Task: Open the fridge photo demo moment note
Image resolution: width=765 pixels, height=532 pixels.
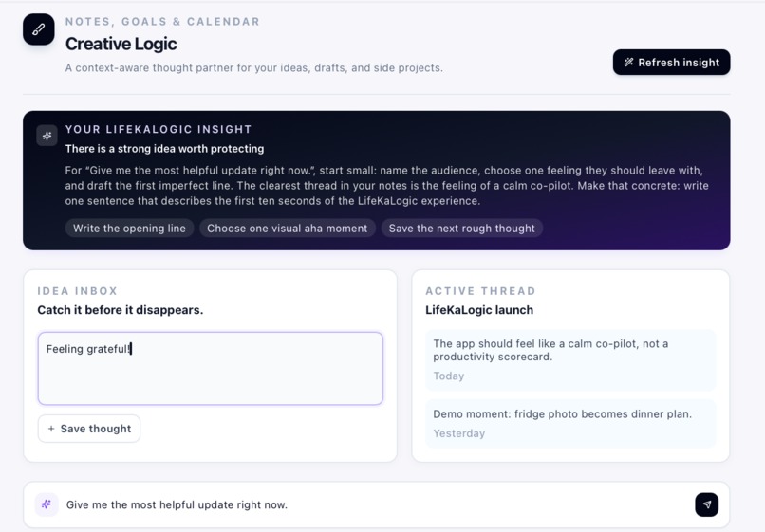Action: 570,424
